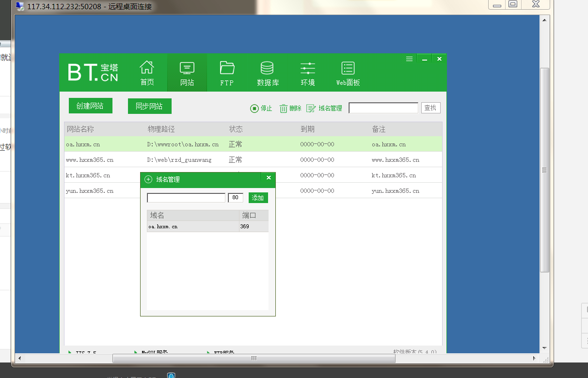588x378 pixels.
Task: Click the 停止 stop site action
Action: click(x=261, y=109)
